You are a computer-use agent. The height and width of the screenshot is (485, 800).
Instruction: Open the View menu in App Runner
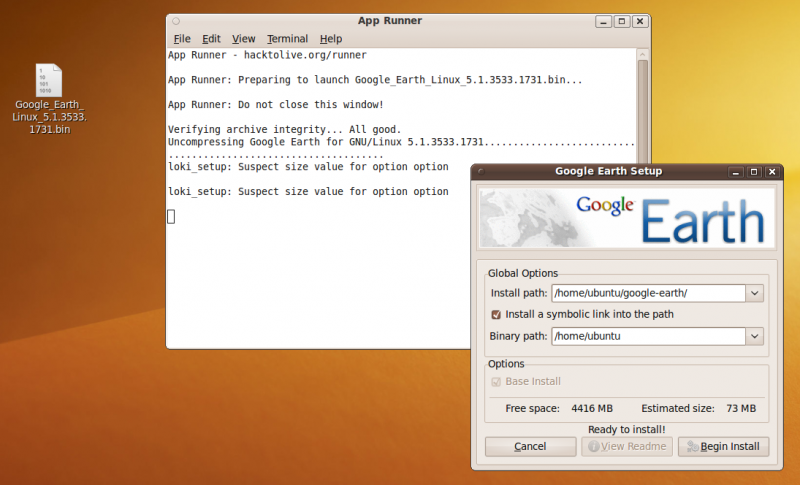click(x=243, y=39)
